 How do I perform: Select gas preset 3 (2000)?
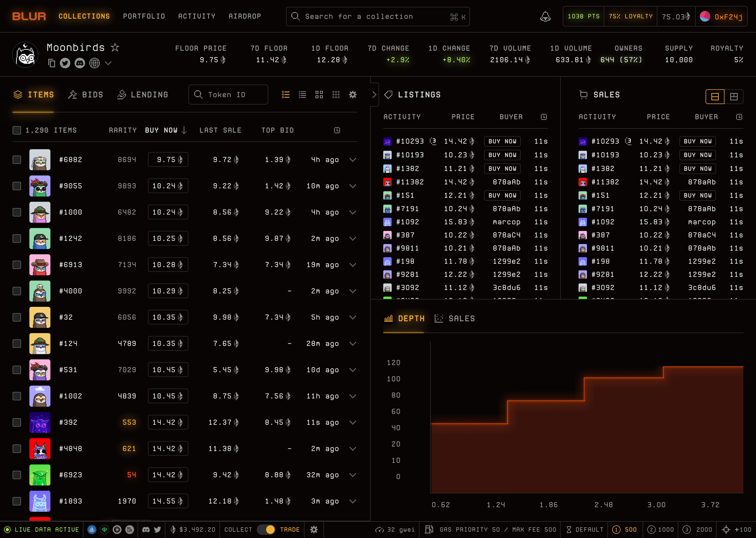(x=697, y=529)
